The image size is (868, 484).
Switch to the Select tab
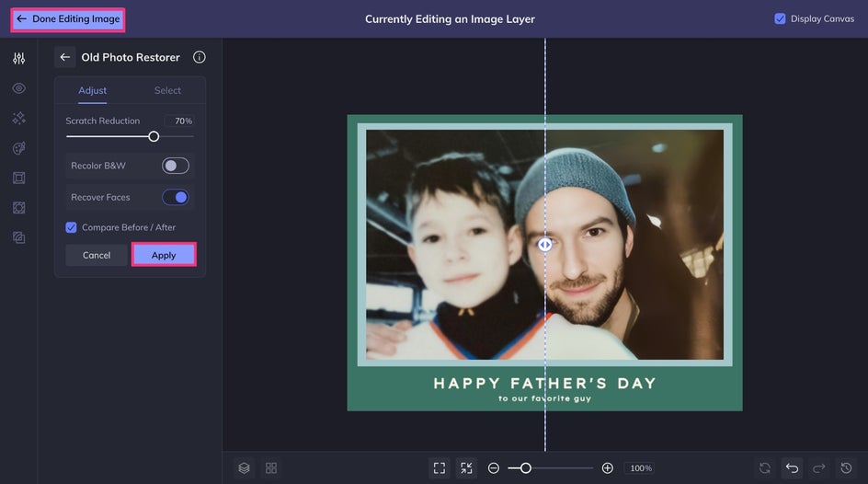click(167, 90)
